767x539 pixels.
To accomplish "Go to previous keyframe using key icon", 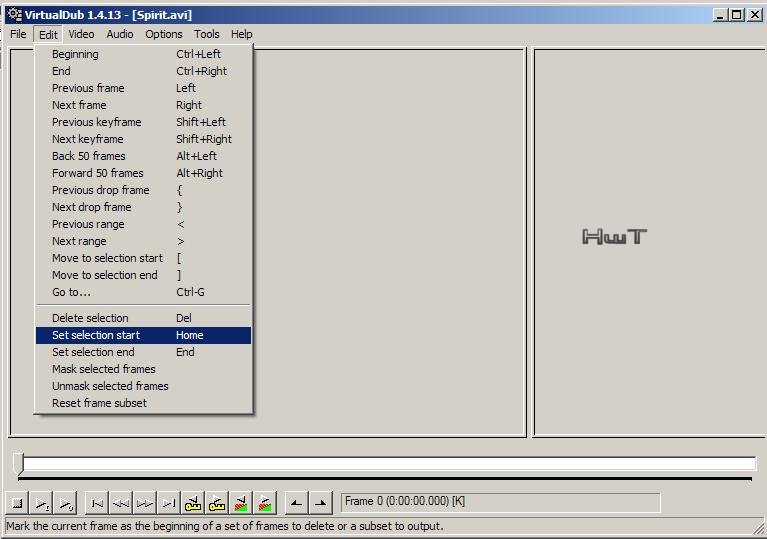I will click(x=193, y=503).
